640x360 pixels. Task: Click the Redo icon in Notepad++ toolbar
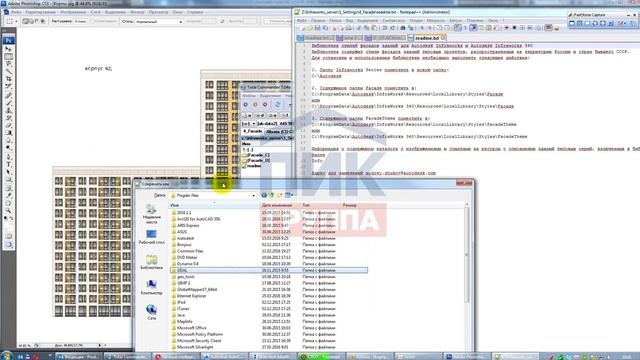tap(392, 28)
